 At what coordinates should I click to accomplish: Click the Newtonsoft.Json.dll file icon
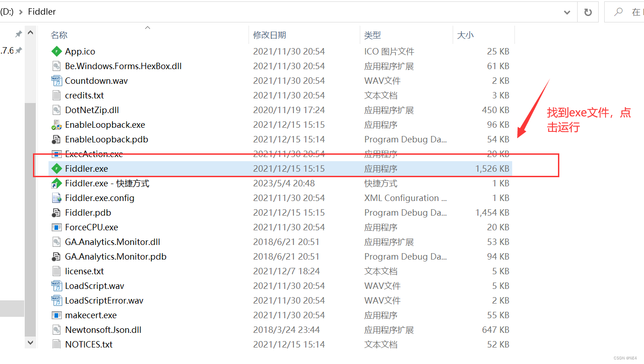(x=57, y=330)
